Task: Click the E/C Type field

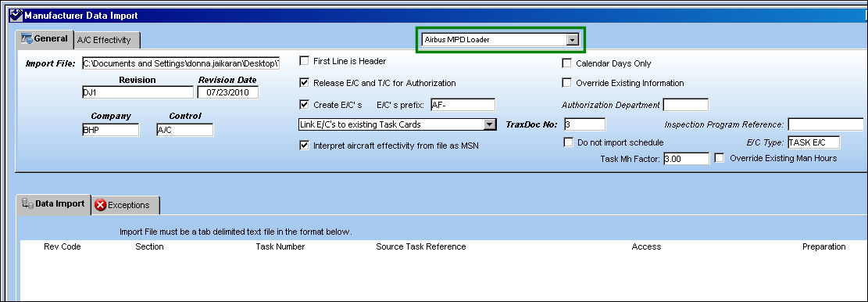Action: (813, 142)
